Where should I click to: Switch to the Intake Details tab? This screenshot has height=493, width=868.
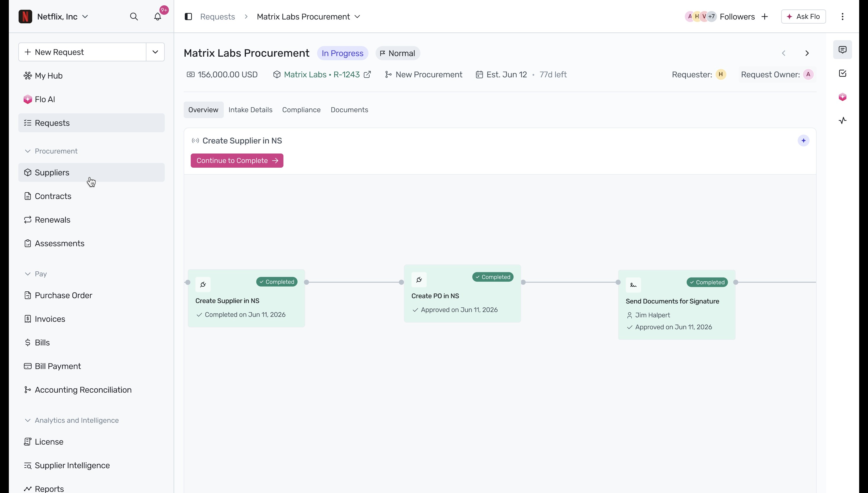point(251,110)
